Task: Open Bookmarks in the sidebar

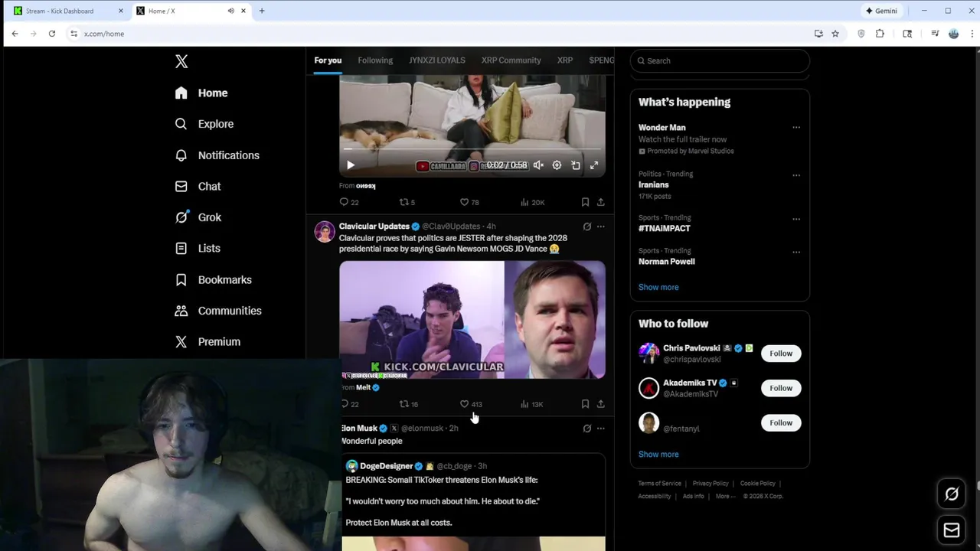Action: 213,279
